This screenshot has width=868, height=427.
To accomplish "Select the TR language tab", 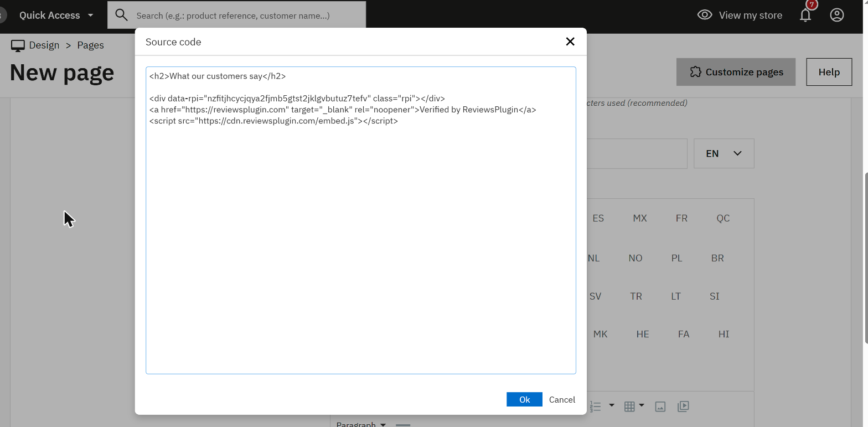I will pos(636,296).
